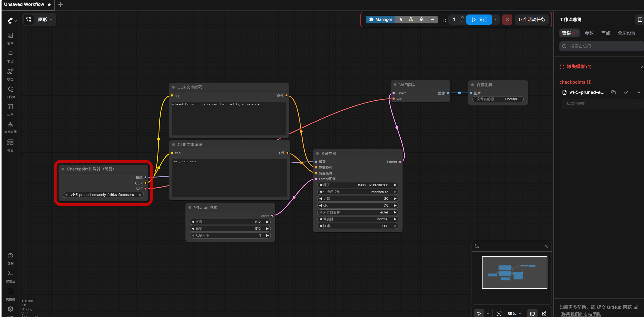Increase the batch count with the up arrow

coord(462,17)
